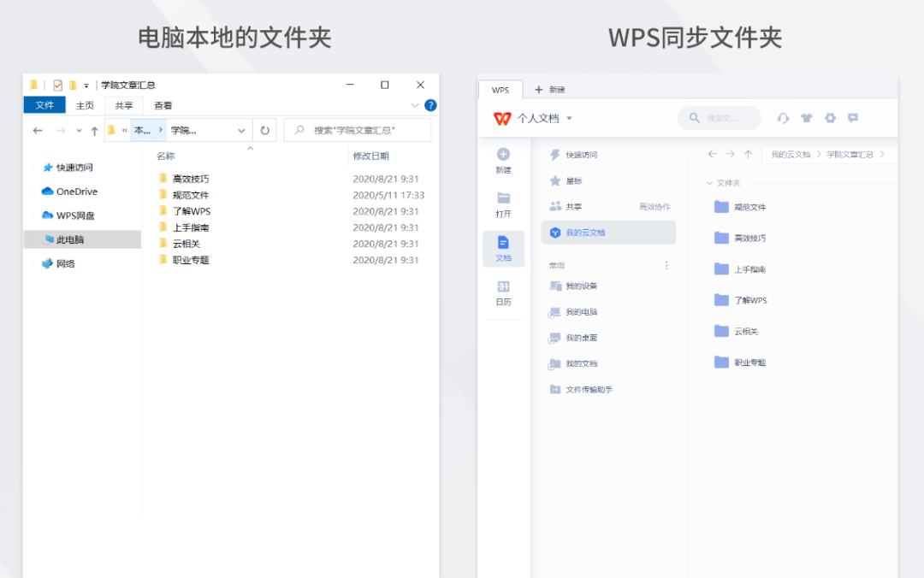
Task: Click the headset customer service icon in WPS
Action: point(784,118)
